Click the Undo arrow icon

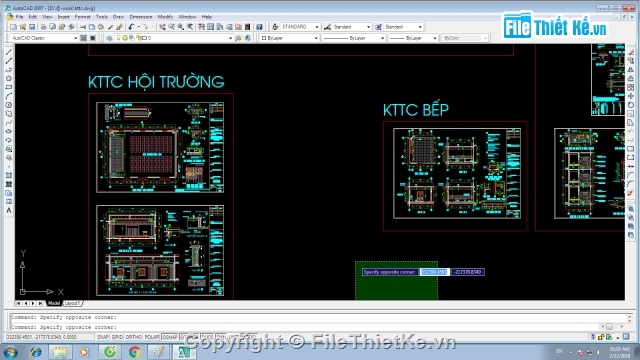click(131, 27)
